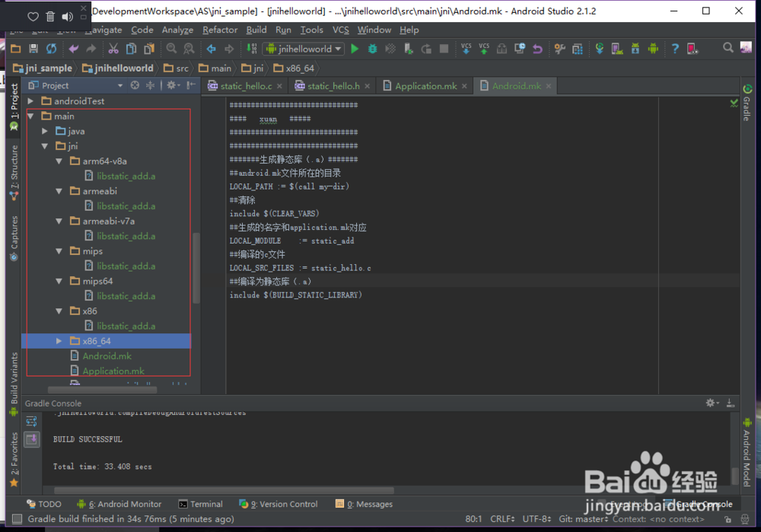This screenshot has height=532, width=761.
Task: Open the Gradle side panel
Action: coord(747,103)
